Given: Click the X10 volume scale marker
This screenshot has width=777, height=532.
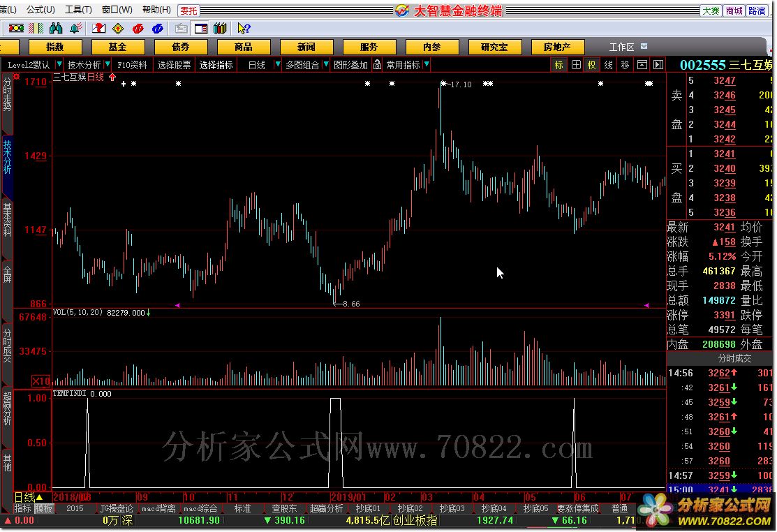Looking at the screenshot, I should pyautogui.click(x=40, y=381).
